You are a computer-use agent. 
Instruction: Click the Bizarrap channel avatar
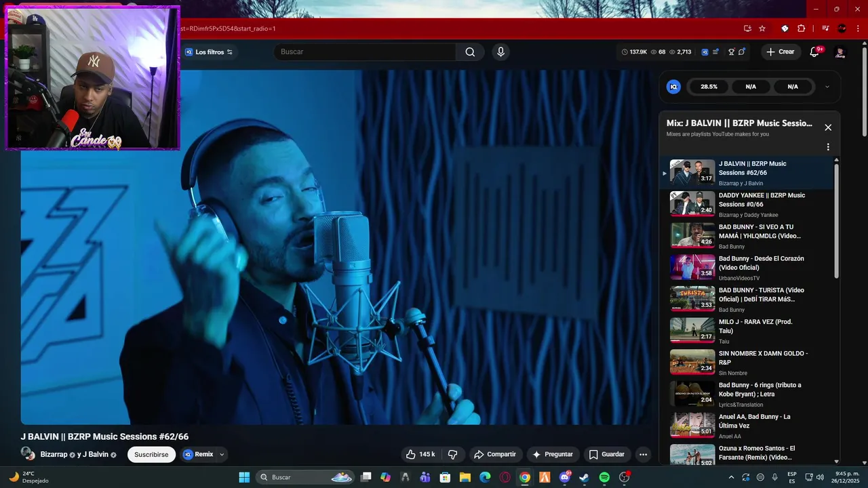(x=28, y=453)
